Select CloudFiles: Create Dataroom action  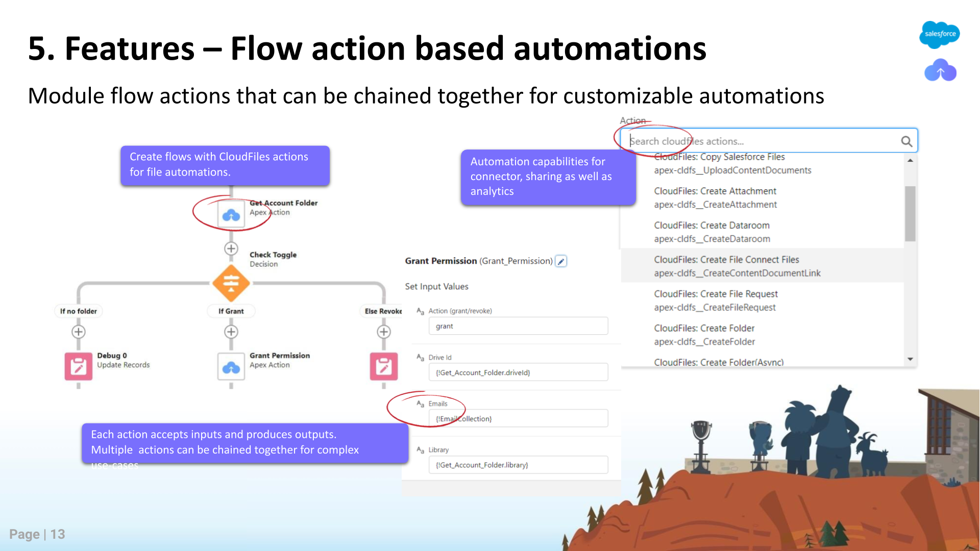coord(712,232)
